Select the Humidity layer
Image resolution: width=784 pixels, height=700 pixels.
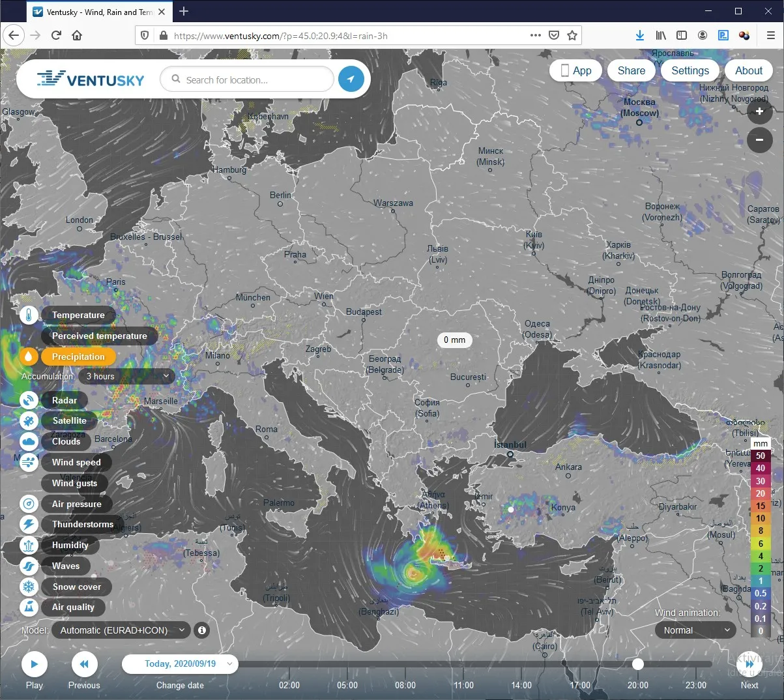click(x=70, y=546)
